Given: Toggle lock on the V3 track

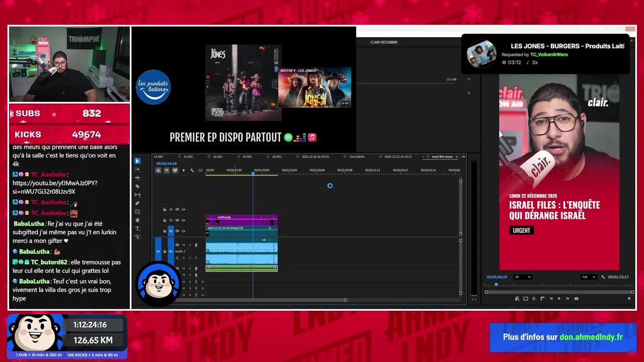Looking at the screenshot, I should [x=165, y=210].
